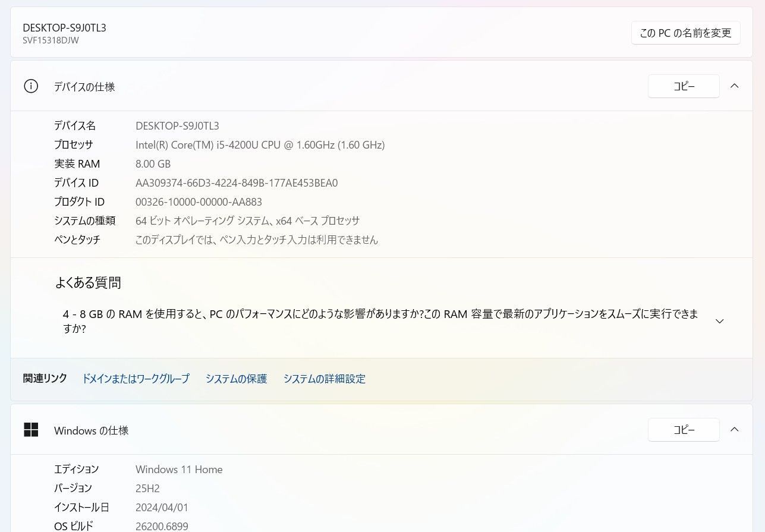Click the 実装 RAM value 8.00 GB
Viewport: 765px width, 532px height.
click(153, 163)
